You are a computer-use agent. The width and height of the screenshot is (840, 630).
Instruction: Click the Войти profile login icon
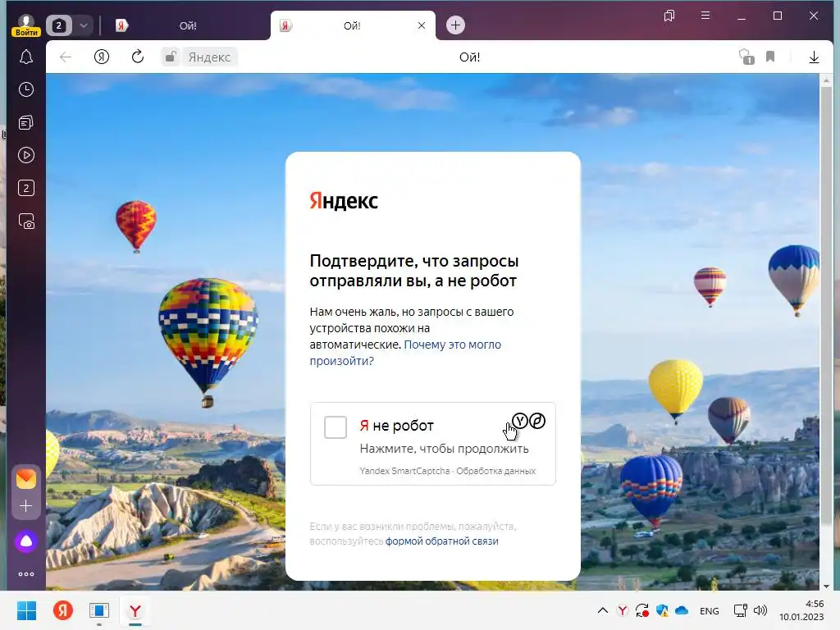point(25,25)
